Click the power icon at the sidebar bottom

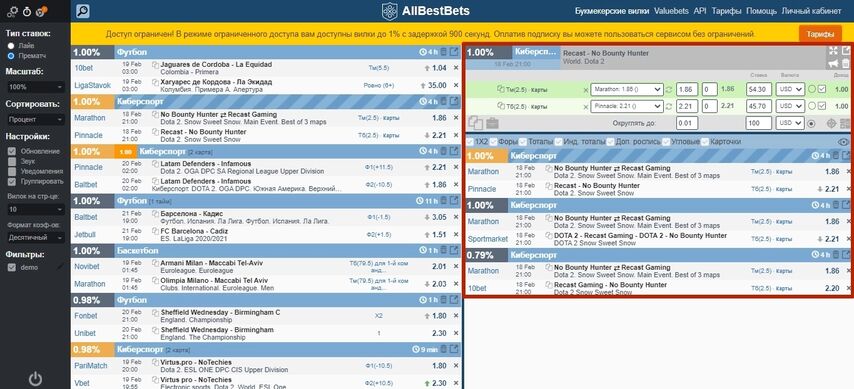(x=35, y=379)
